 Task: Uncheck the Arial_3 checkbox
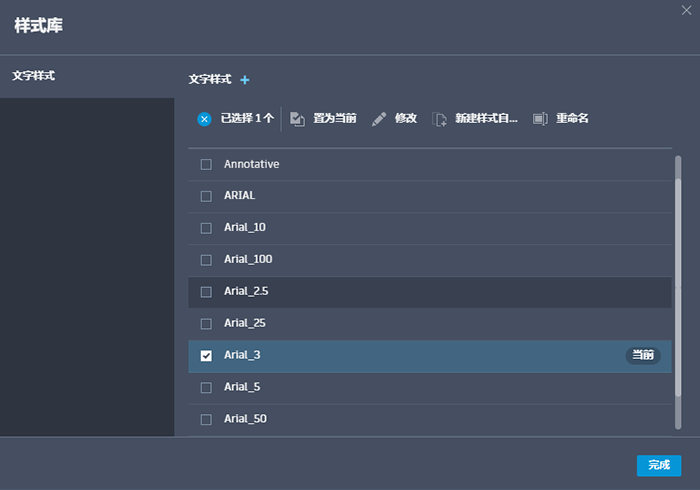coord(206,356)
